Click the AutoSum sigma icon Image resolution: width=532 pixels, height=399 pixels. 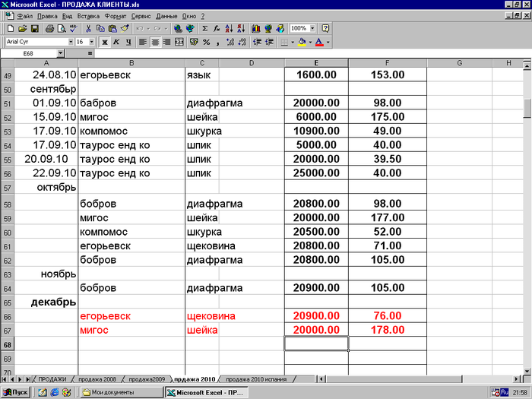(204, 28)
